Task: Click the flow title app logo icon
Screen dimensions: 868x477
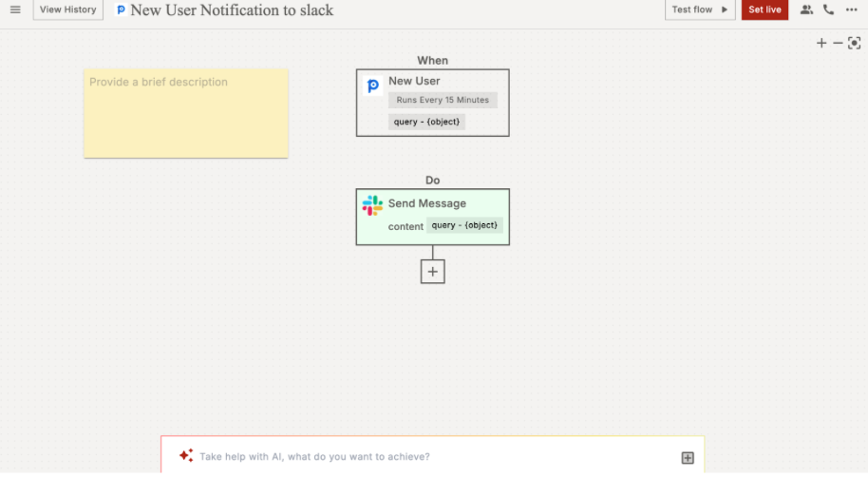Action: (x=121, y=10)
